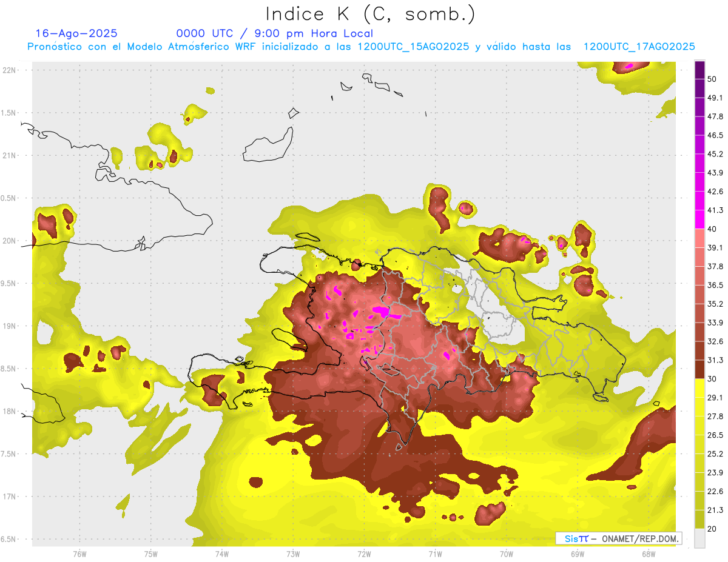728x562 pixels.
Task: Click the '31.3' color scale value
Action: (x=715, y=360)
